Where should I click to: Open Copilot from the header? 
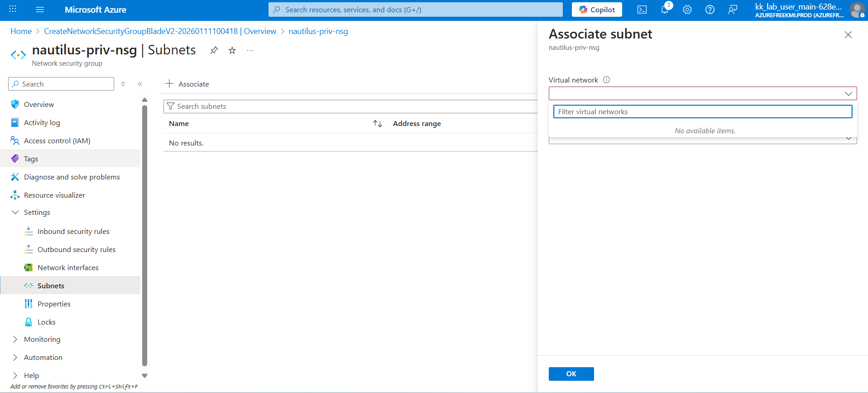click(597, 10)
